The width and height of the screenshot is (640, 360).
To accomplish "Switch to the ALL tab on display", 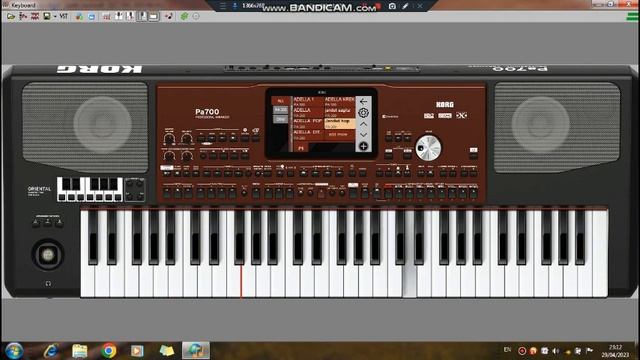I will tap(280, 101).
